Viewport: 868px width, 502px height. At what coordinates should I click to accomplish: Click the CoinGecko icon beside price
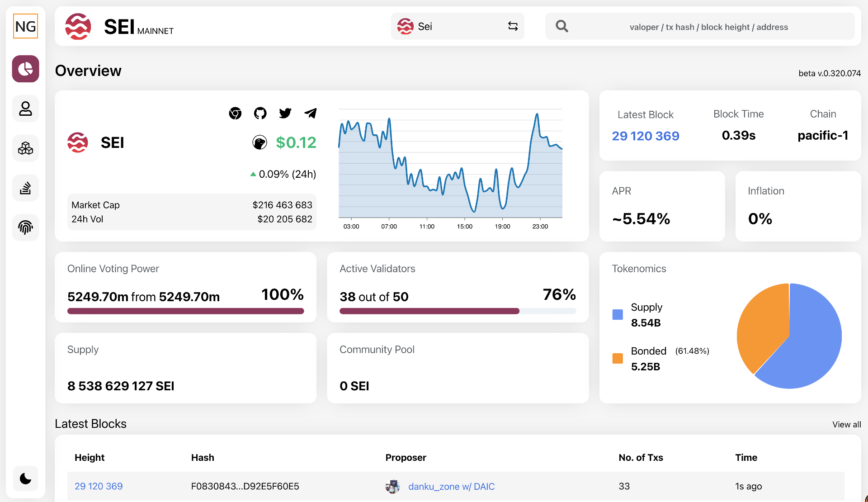(259, 142)
